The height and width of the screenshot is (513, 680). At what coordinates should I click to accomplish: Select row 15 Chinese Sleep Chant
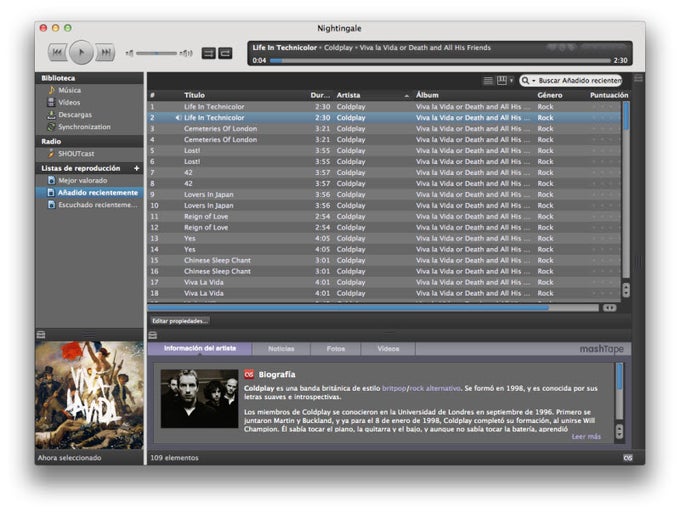coord(384,260)
